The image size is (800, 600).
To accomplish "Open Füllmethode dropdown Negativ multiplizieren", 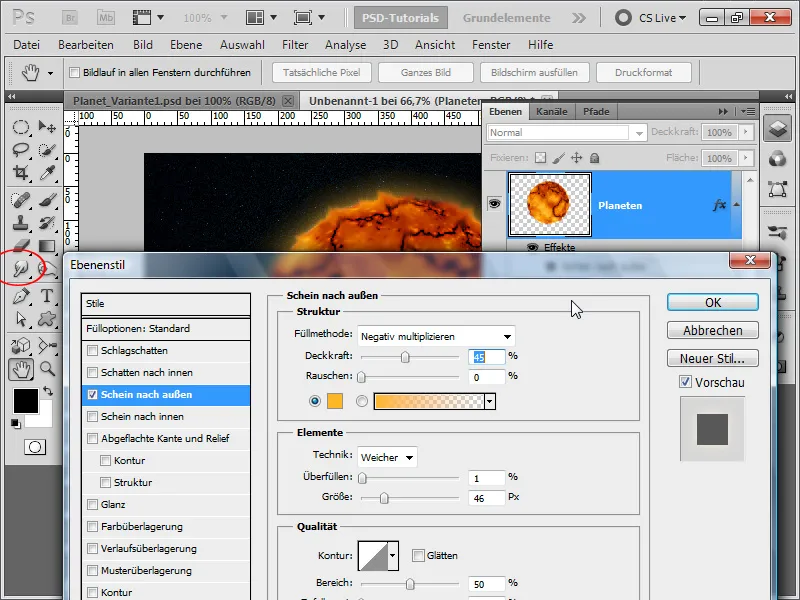I will tap(436, 336).
